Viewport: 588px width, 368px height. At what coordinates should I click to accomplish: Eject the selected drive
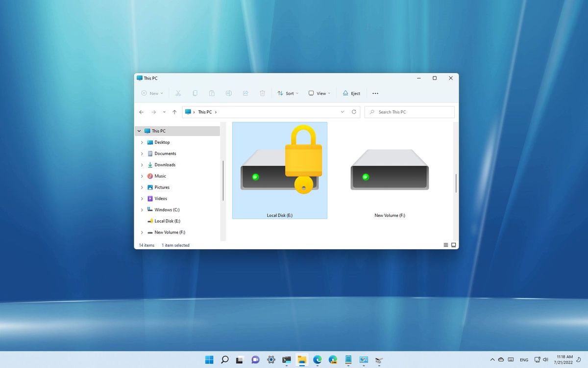(351, 93)
